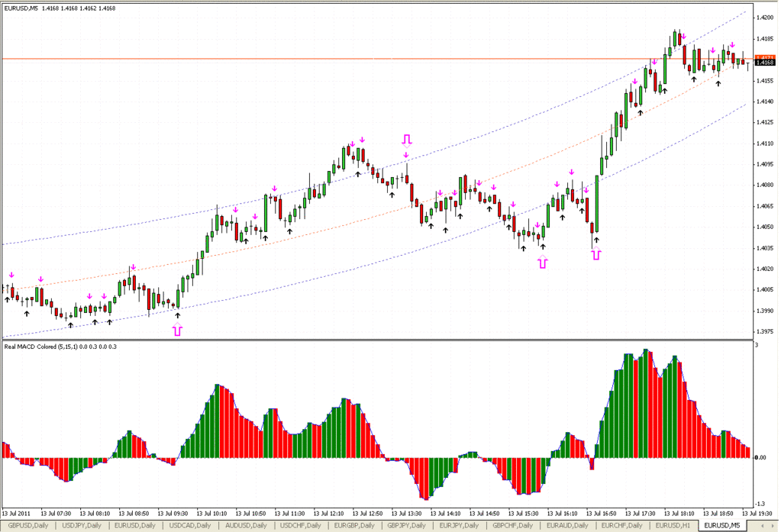
Task: Switch to the GBPCHF,Daily tab
Action: coord(512,526)
